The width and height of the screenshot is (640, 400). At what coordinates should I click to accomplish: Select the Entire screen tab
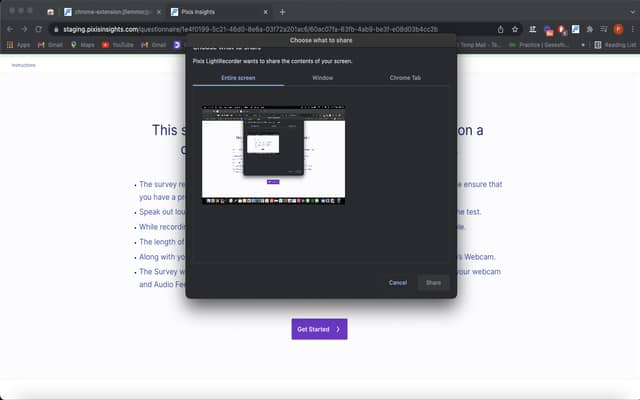tap(238, 78)
